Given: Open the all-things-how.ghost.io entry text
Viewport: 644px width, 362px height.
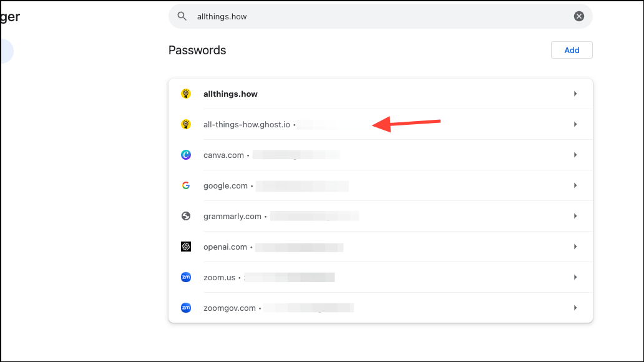Looking at the screenshot, I should [x=247, y=124].
